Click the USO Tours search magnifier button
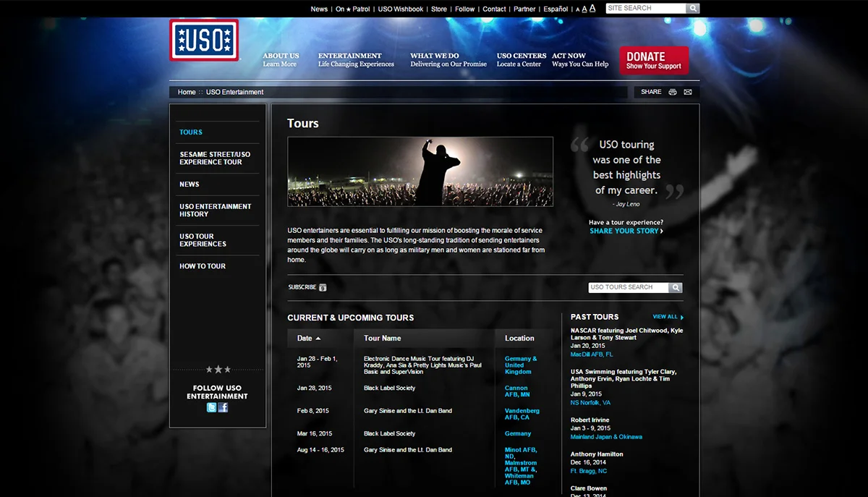This screenshot has height=497, width=868. click(675, 287)
